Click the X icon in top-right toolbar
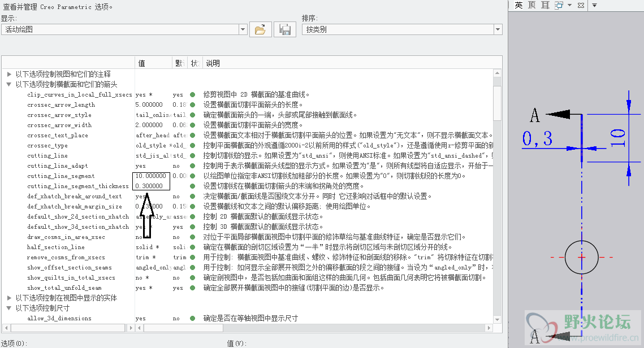Screen dimensions: 644x348 coord(581,5)
